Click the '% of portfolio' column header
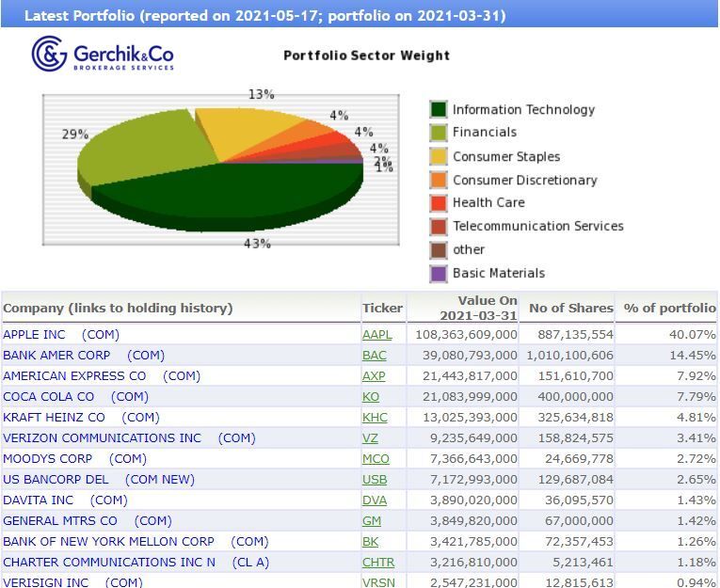The height and width of the screenshot is (588, 720). pyautogui.click(x=669, y=309)
